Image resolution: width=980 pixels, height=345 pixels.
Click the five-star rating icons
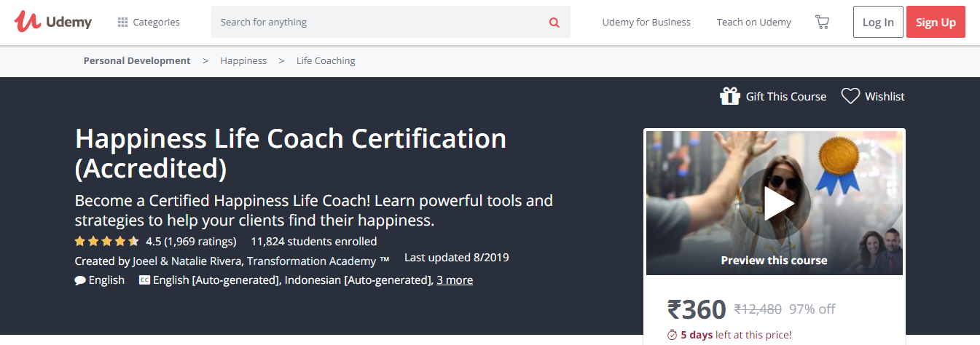click(106, 242)
